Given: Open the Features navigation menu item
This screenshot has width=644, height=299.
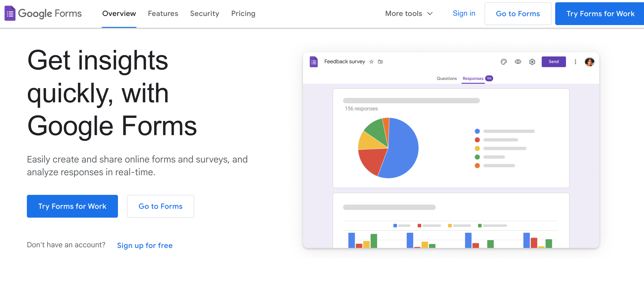Looking at the screenshot, I should coord(163,14).
